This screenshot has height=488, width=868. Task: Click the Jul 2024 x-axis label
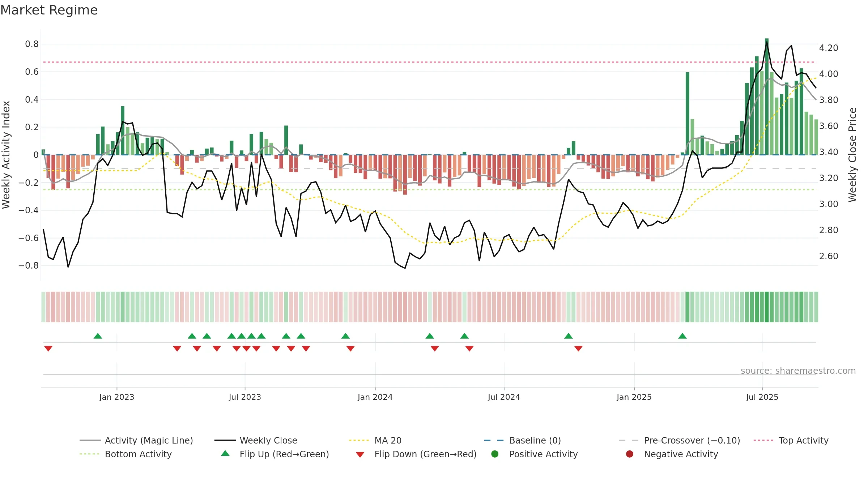[x=504, y=397]
